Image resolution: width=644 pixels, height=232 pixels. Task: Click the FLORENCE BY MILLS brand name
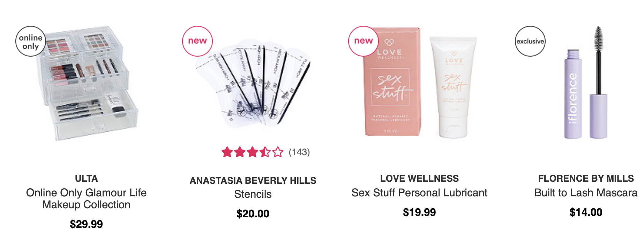586,179
